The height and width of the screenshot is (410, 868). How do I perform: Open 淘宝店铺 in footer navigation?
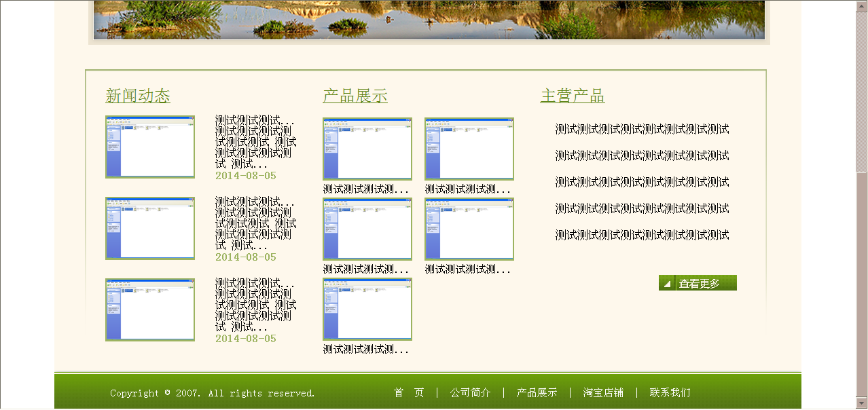coord(603,392)
